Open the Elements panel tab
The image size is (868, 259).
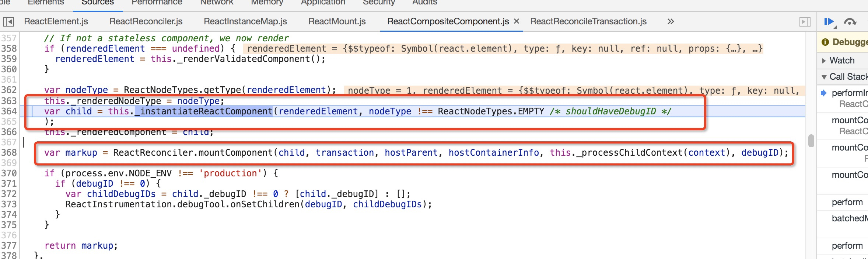tap(46, 3)
